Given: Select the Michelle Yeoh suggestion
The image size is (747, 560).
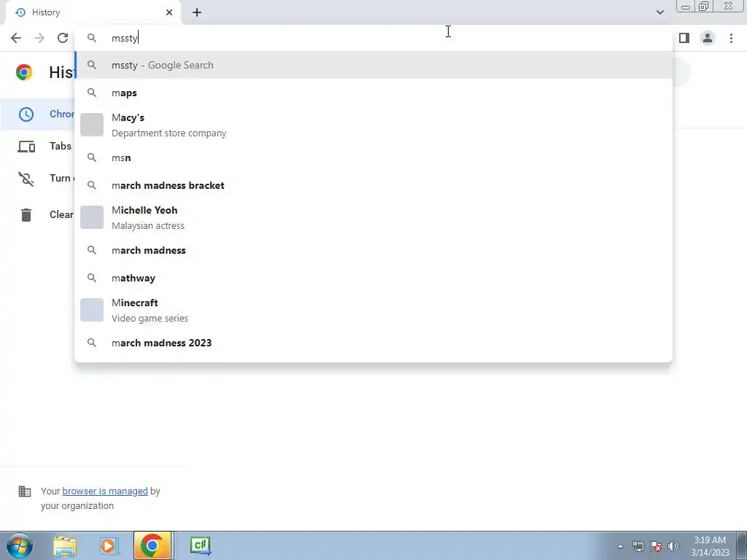Looking at the screenshot, I should point(373,217).
